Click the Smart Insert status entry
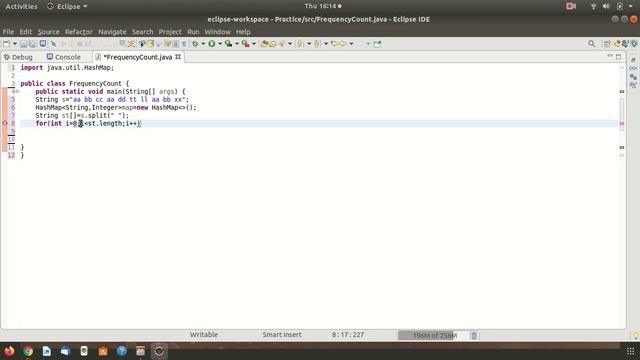 [x=282, y=335]
